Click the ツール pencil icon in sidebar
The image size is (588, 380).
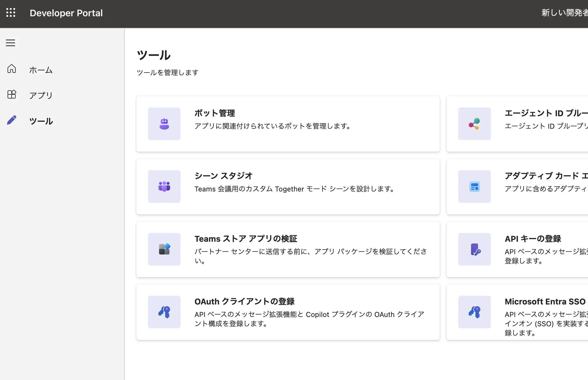click(12, 120)
